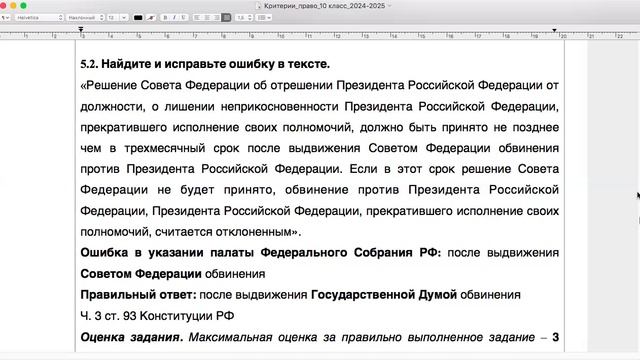
Task: Toggle bold formatting
Action: click(x=165, y=18)
